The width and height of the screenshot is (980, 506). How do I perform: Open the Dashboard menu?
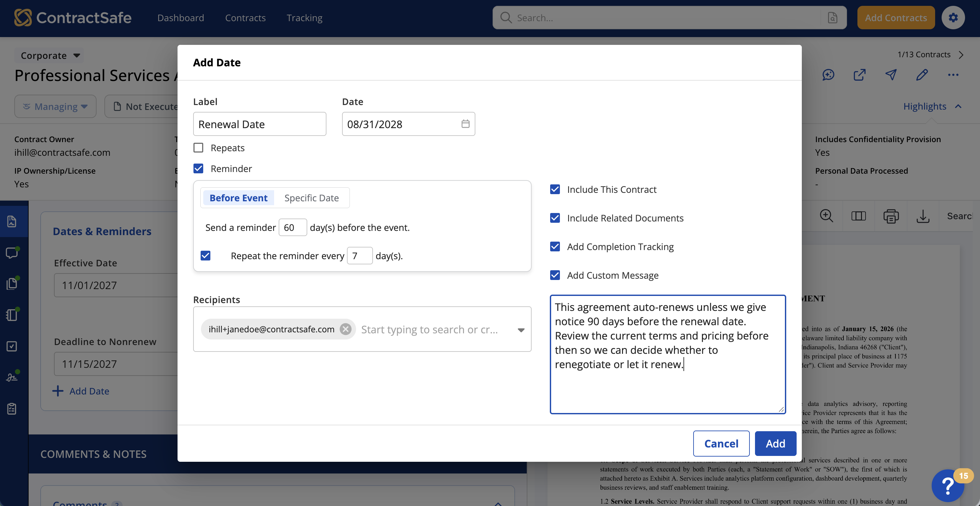click(181, 18)
